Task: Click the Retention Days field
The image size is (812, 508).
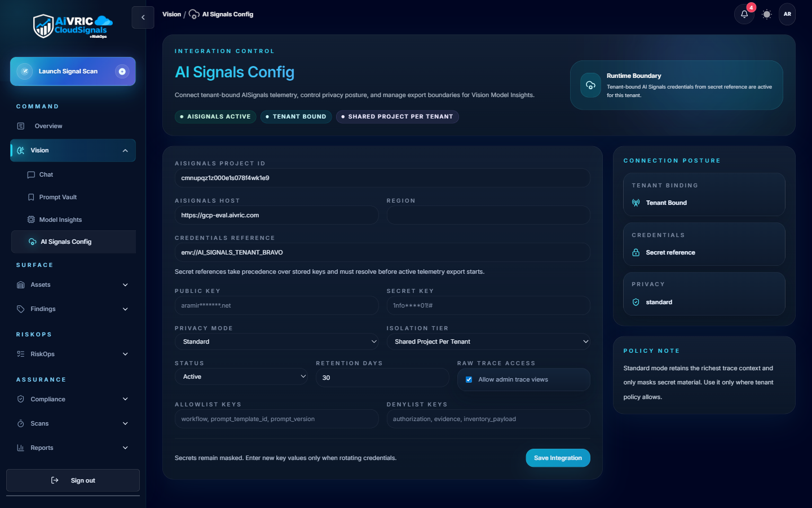Action: point(382,378)
